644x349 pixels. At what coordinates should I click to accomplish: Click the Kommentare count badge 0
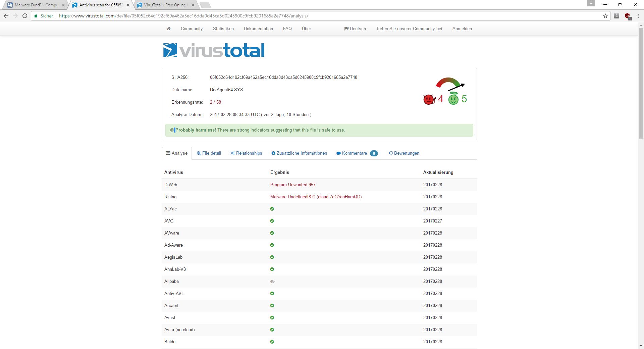tap(374, 153)
